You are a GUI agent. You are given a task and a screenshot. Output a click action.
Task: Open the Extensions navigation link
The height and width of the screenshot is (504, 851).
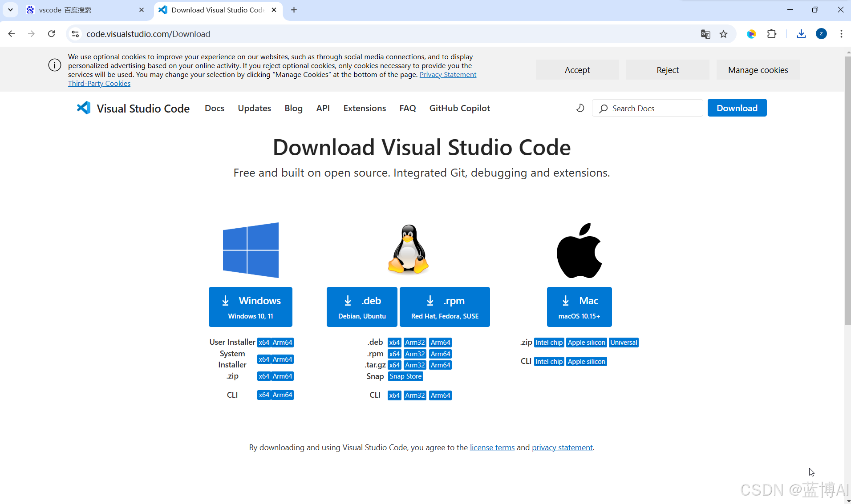(365, 108)
